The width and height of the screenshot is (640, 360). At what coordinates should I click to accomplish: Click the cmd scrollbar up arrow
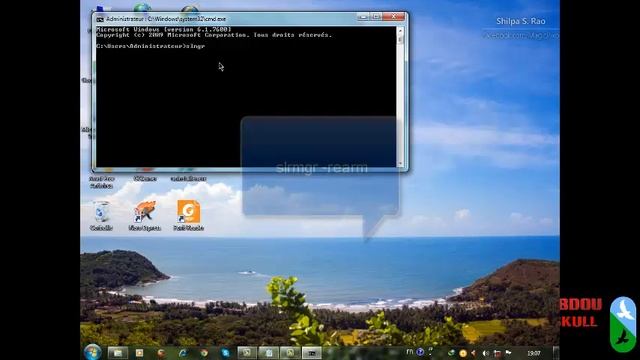click(x=400, y=30)
